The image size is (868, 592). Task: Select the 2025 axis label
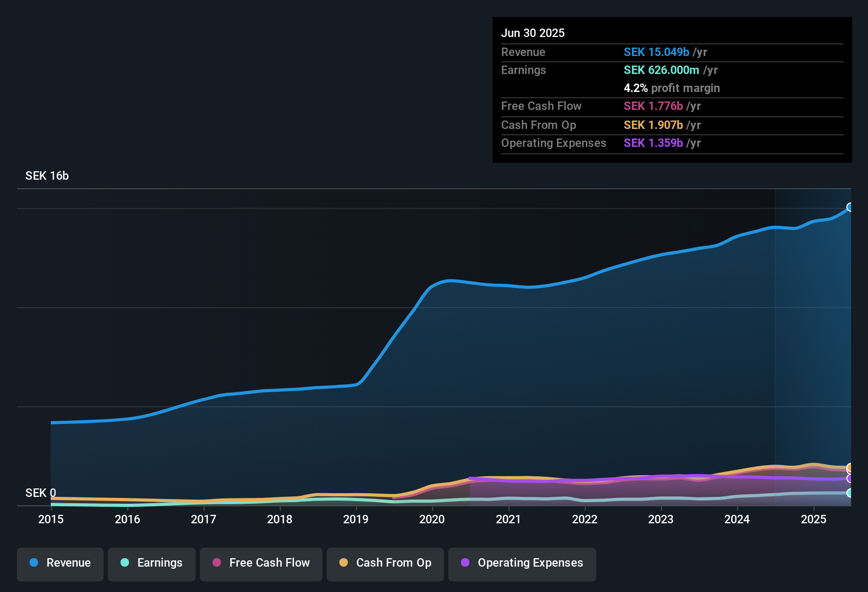pyautogui.click(x=813, y=520)
